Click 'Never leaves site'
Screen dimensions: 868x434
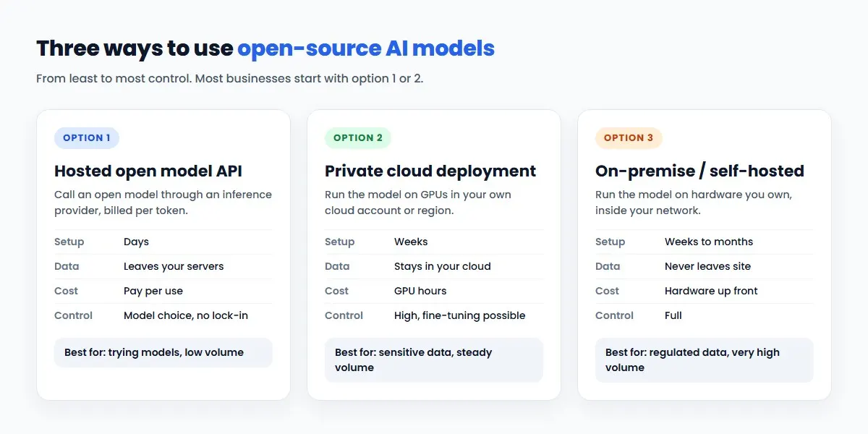[x=708, y=266]
